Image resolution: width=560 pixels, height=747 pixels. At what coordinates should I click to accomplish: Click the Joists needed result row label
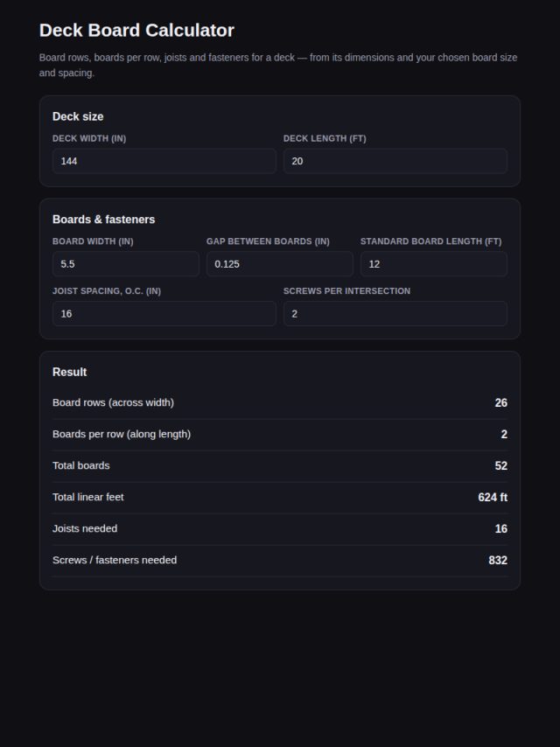(x=85, y=528)
